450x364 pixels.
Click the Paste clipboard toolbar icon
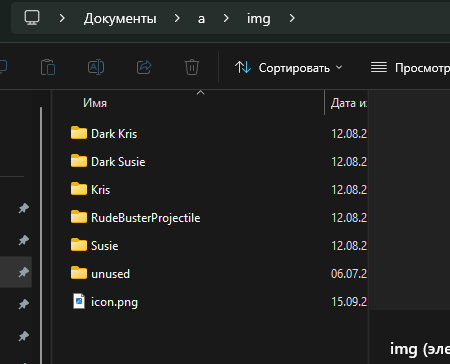(48, 67)
